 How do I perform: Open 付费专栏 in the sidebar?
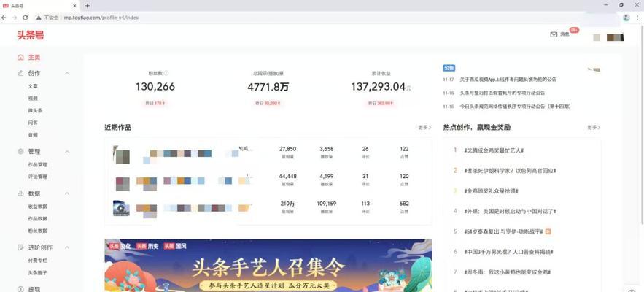[x=38, y=261]
